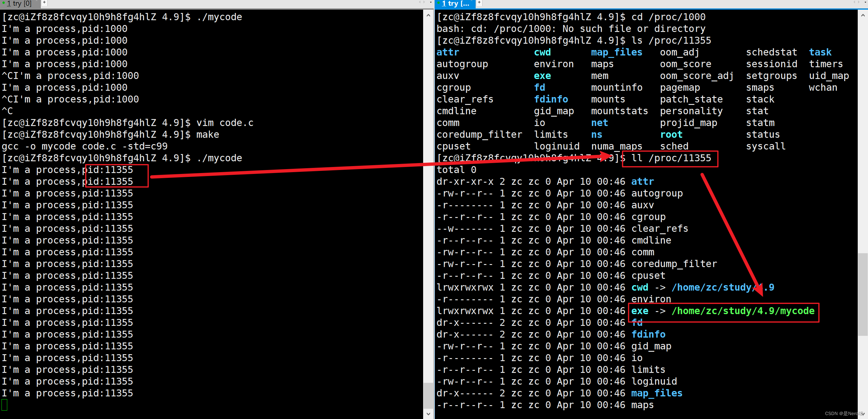
Task: Click the plus icon in left pane tab bar
Action: [44, 2]
